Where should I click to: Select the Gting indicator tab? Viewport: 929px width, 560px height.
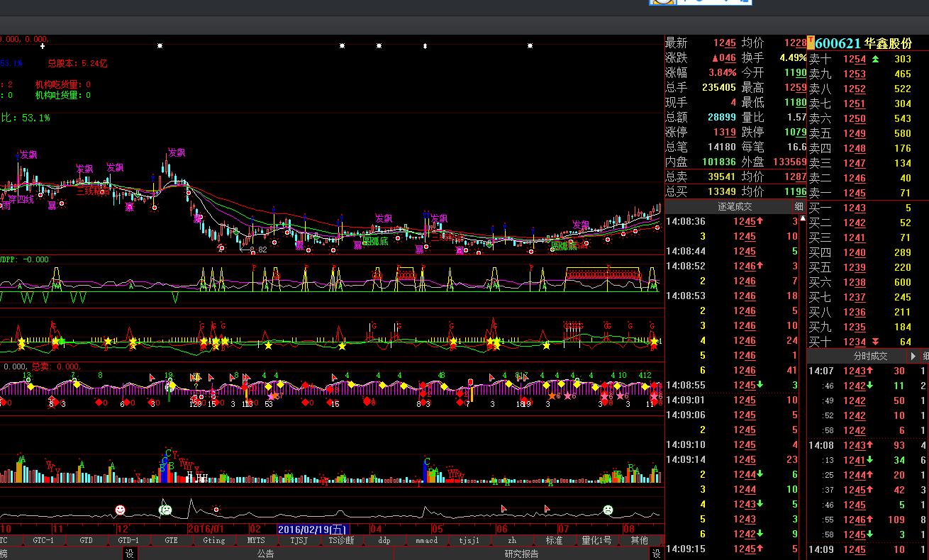213,540
